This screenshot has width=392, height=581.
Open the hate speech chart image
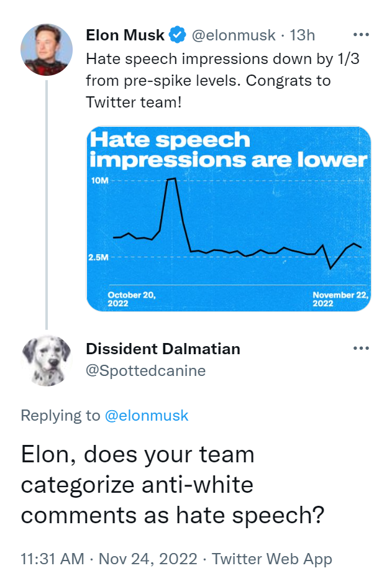coord(228,219)
